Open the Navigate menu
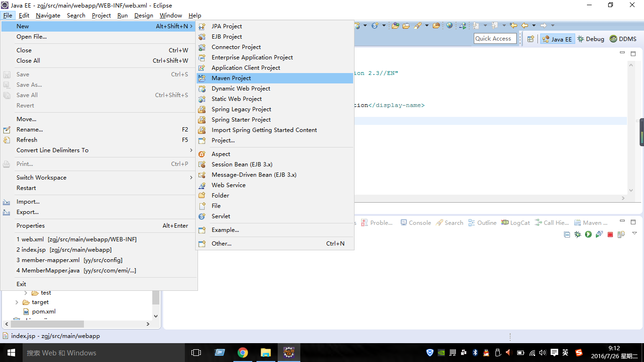This screenshot has height=362, width=644. tap(48, 16)
